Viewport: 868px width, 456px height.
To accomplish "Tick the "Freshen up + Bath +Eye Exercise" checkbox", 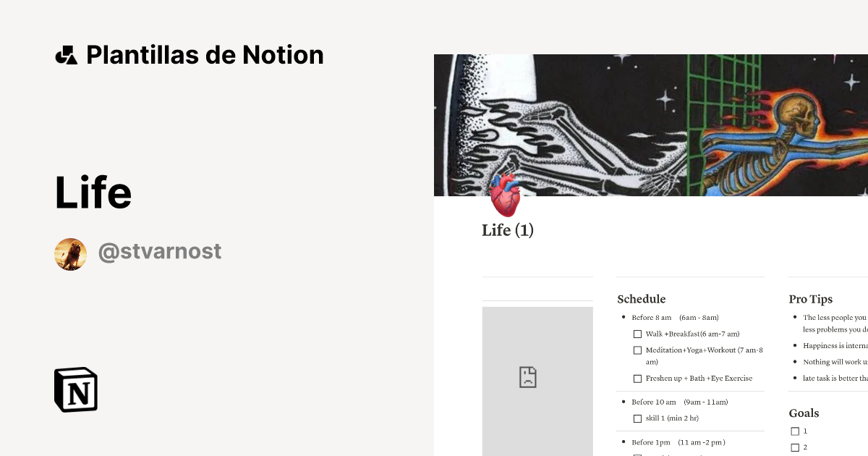I will (x=637, y=378).
